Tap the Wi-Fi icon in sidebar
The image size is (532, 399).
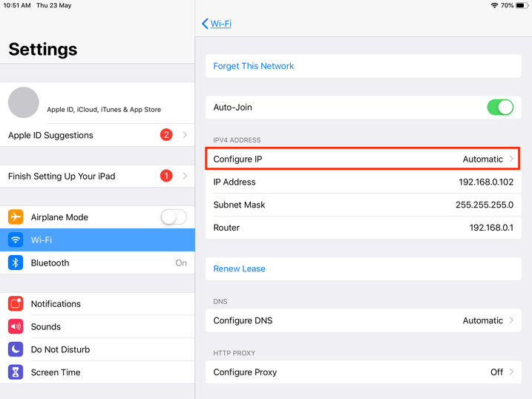[x=16, y=240]
